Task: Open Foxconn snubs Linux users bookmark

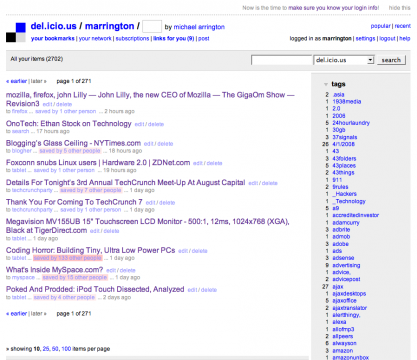Action: (98, 163)
